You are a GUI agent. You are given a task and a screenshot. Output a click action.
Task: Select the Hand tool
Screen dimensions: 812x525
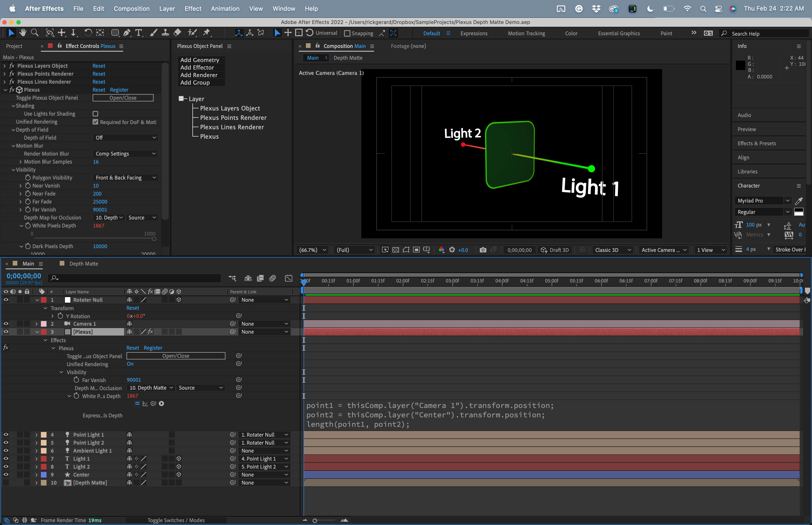pyautogui.click(x=23, y=33)
